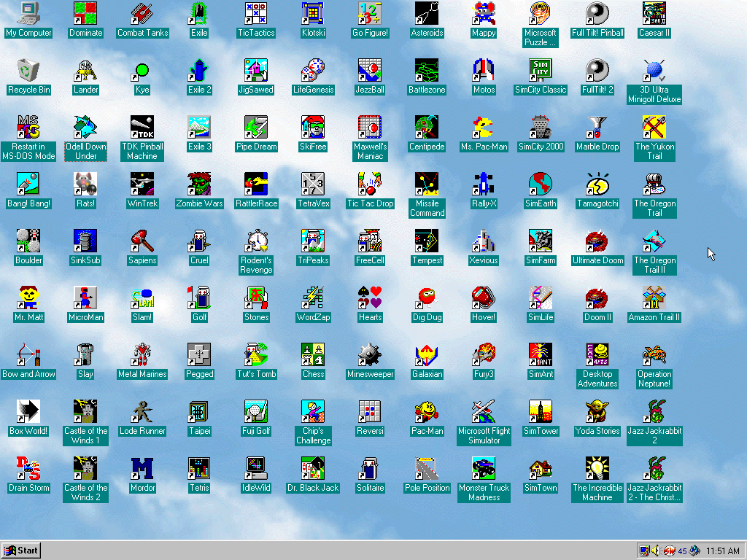Click the Pipe Dream shortcut
The width and height of the screenshot is (747, 560).
pos(256,127)
